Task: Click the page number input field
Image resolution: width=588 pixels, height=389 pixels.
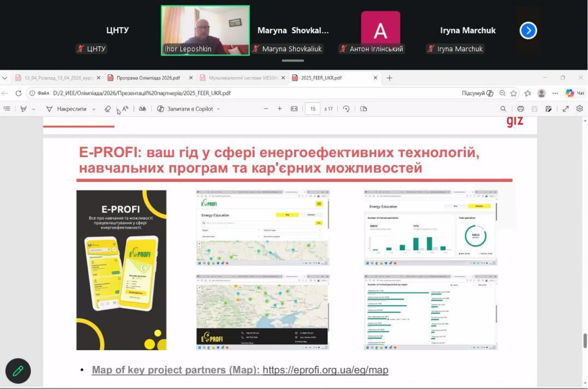Action: tap(313, 109)
